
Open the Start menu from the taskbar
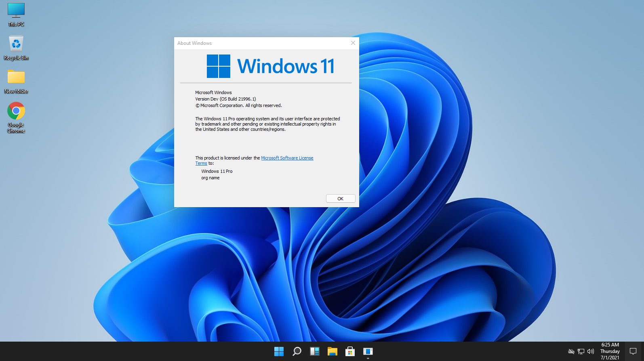tap(279, 351)
